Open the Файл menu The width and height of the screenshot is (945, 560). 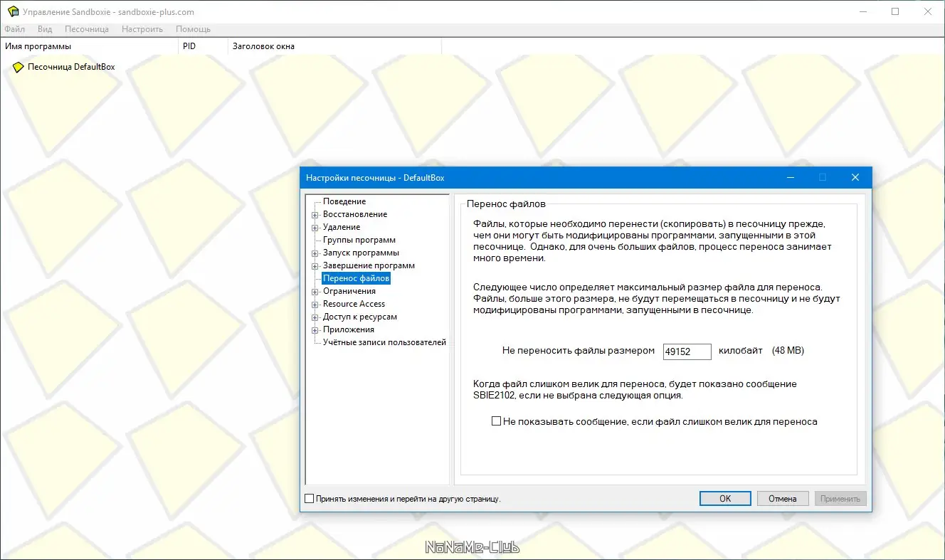(x=14, y=29)
